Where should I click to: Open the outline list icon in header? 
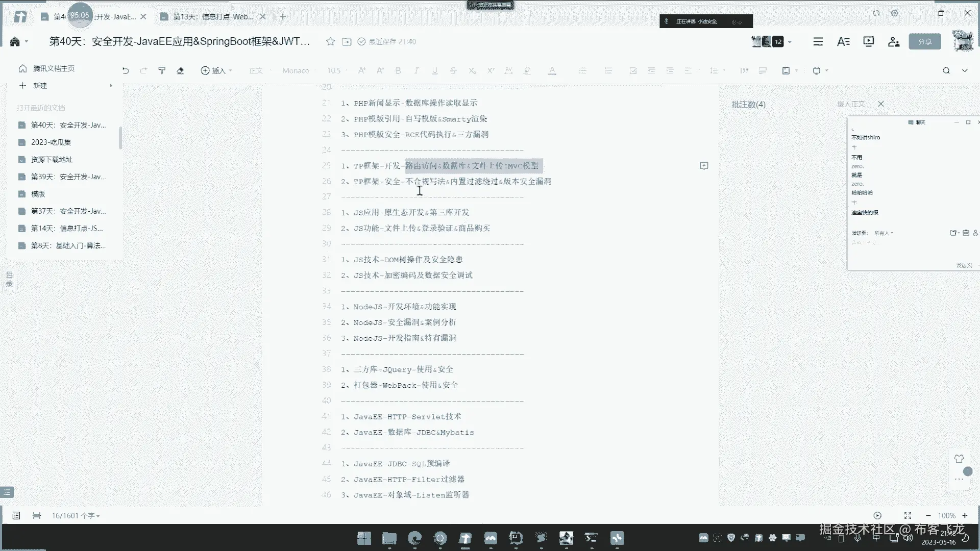[818, 41]
